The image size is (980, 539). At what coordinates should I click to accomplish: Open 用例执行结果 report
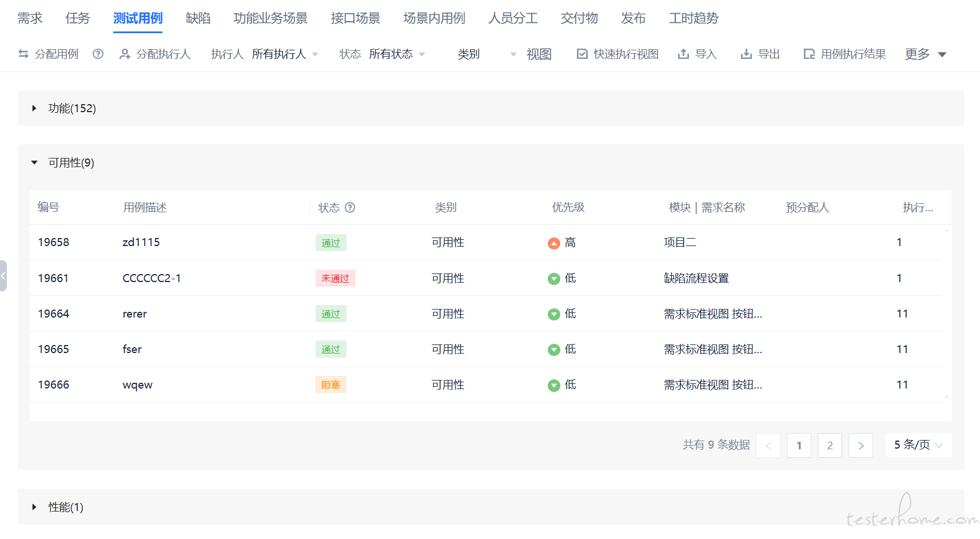[x=845, y=54]
